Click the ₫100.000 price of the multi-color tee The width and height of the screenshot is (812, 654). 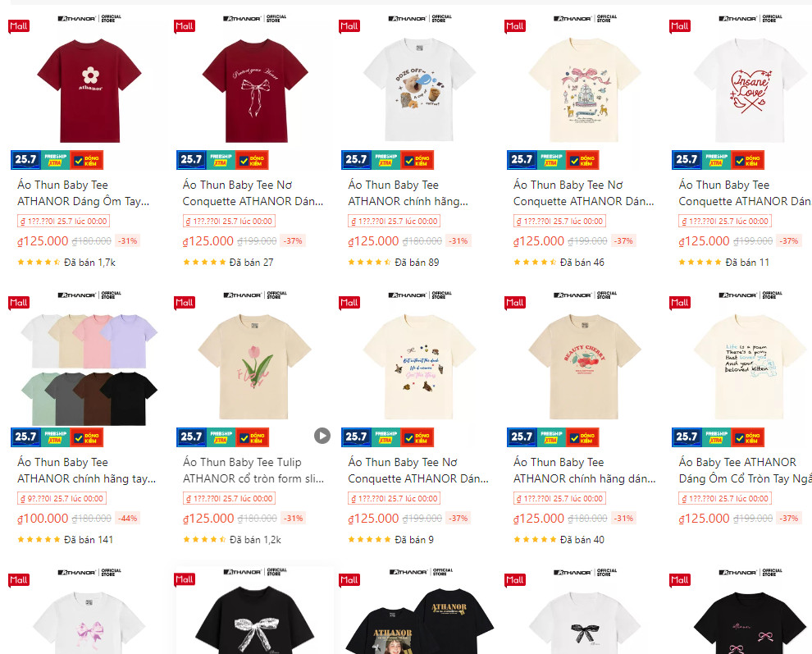click(x=43, y=519)
